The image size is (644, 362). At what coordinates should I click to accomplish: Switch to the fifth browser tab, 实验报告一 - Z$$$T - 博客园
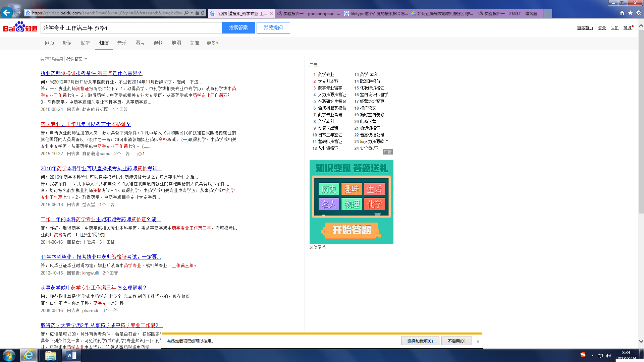[x=510, y=13]
